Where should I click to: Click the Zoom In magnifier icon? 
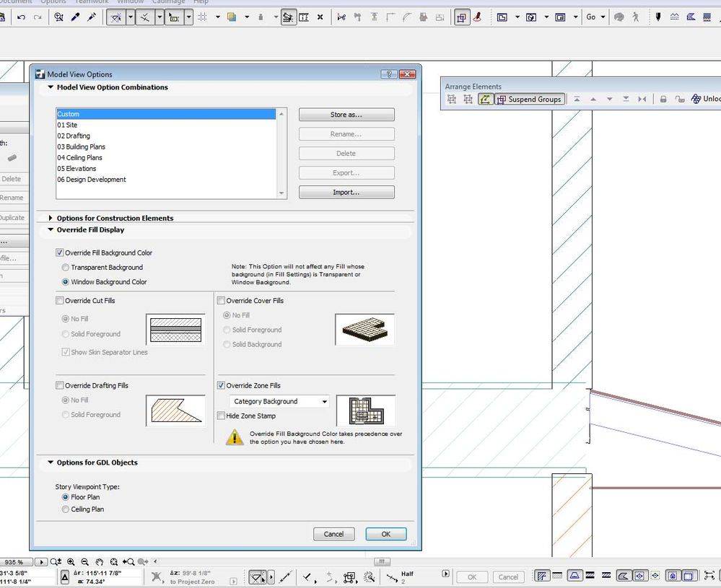(x=71, y=562)
